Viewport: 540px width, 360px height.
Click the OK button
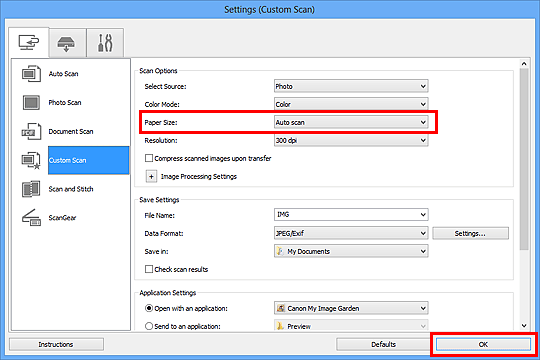pos(483,344)
